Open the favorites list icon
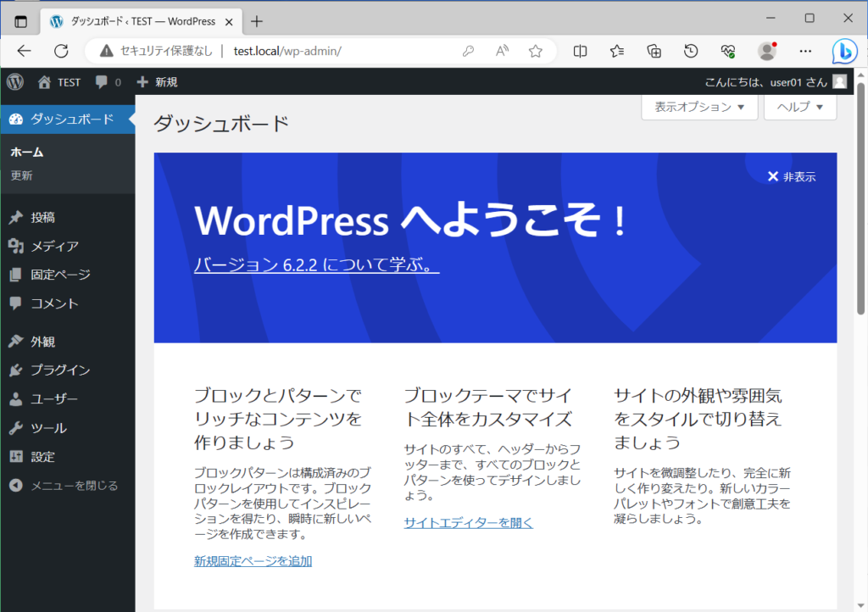Image resolution: width=868 pixels, height=612 pixels. coord(617,51)
